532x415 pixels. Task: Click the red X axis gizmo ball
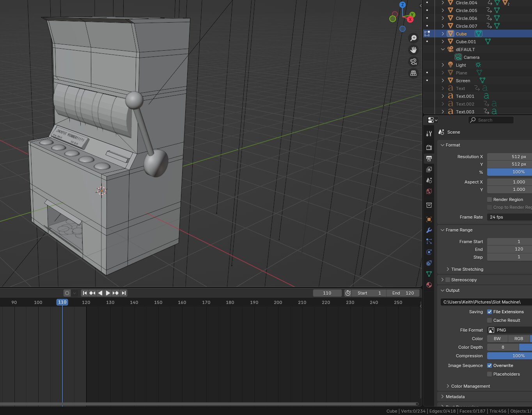(410, 19)
